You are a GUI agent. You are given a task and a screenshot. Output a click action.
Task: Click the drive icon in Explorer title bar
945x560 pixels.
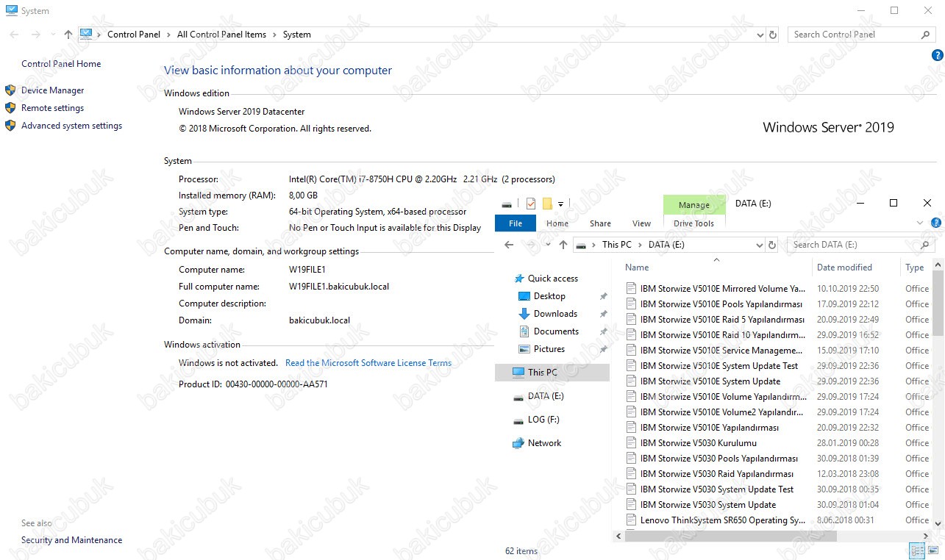click(x=507, y=204)
